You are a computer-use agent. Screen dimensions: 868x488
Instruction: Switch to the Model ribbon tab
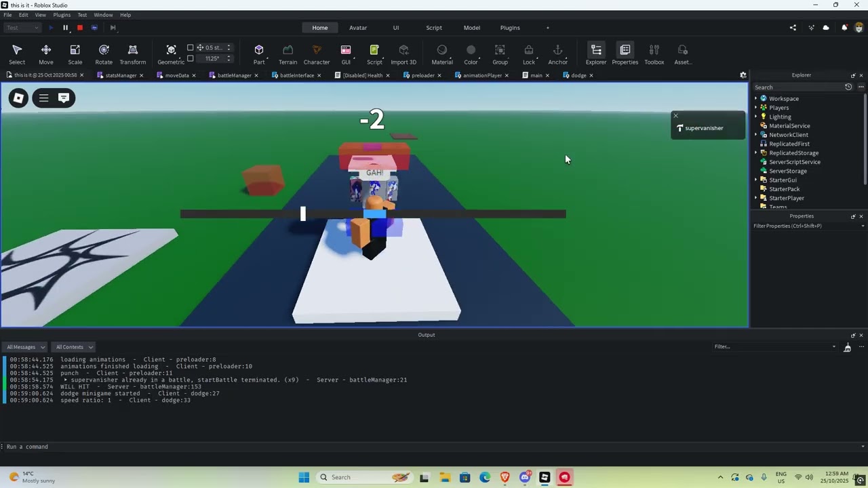coord(472,28)
